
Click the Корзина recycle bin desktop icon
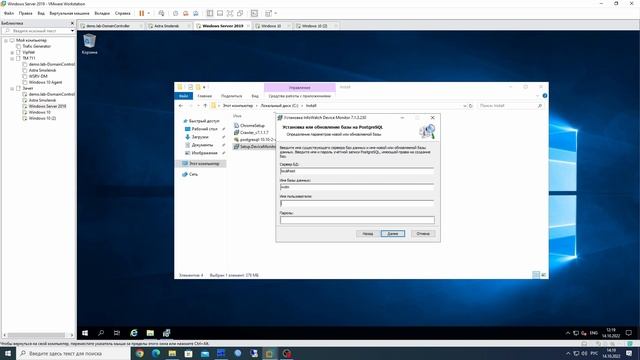(x=89, y=44)
